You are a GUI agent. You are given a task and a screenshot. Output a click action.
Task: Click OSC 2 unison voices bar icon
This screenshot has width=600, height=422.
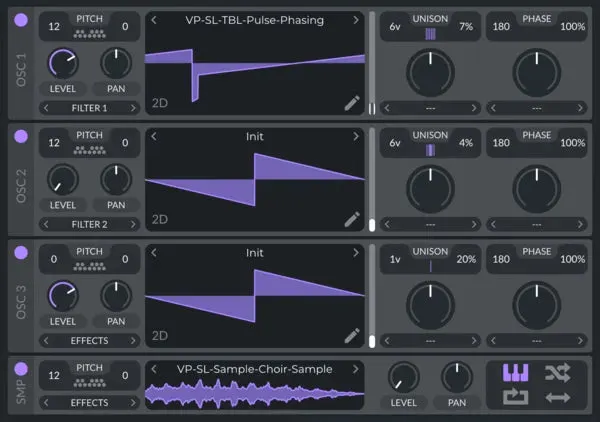430,150
